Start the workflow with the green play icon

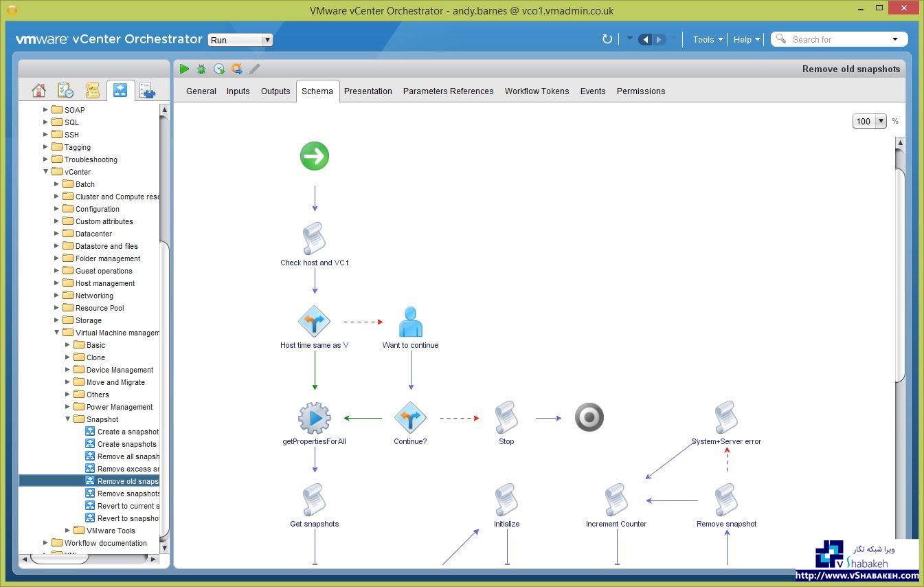(x=184, y=69)
